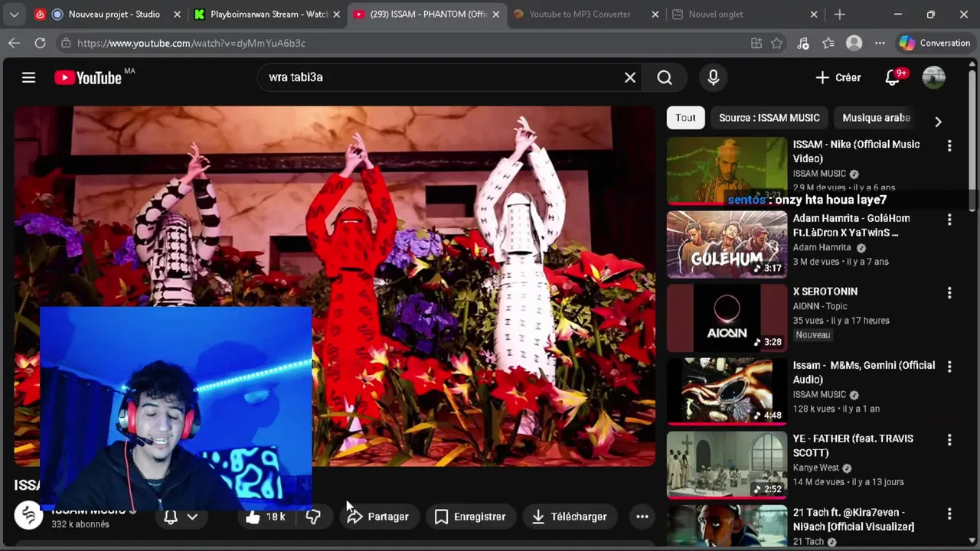Open the Créer upload button
Viewport: 980px width, 551px height.
pos(838,77)
